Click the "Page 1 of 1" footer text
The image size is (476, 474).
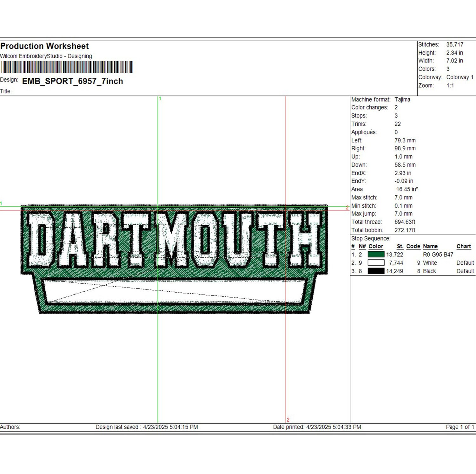pyautogui.click(x=460, y=427)
